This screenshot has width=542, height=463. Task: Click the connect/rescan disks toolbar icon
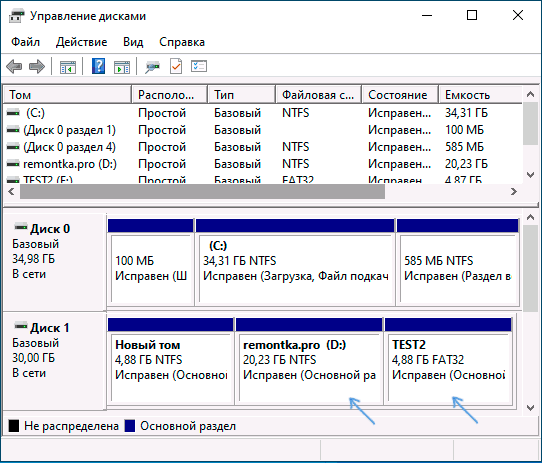pyautogui.click(x=152, y=66)
